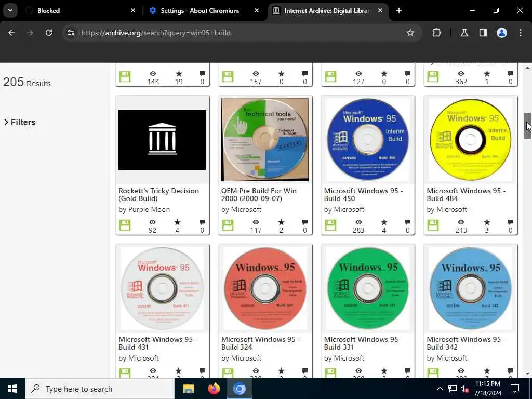Click the reviews comment icon on OEM Pre Build card
This screenshot has width=532, height=399.
[304, 222]
